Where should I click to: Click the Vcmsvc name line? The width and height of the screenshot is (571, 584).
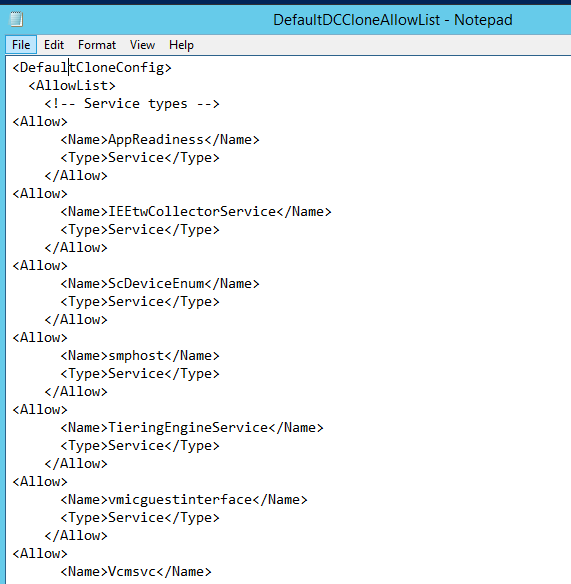click(136, 572)
